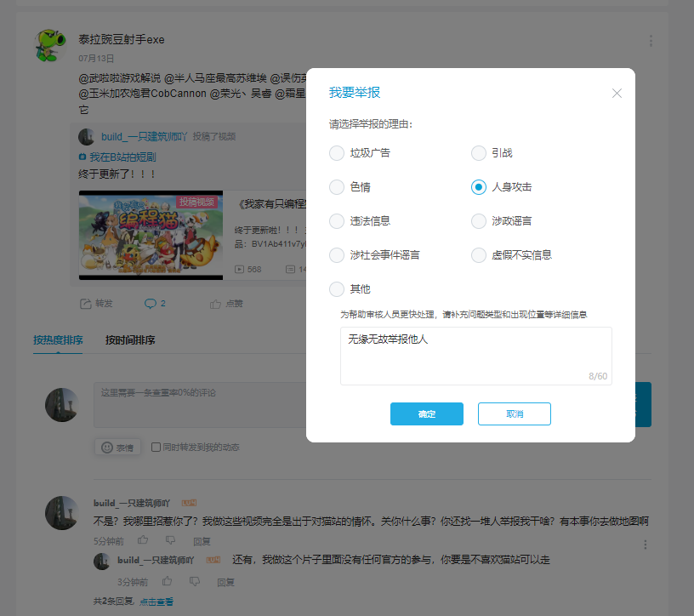The height and width of the screenshot is (616, 694).
Task: Click the 转发 share icon
Action: [x=85, y=304]
